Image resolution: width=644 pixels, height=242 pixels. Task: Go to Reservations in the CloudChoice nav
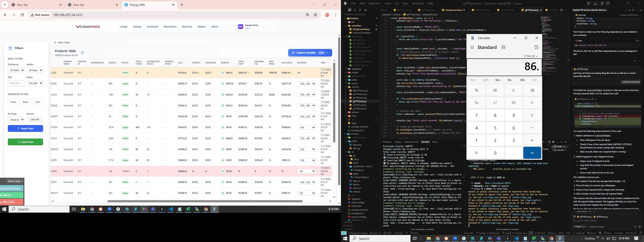pyautogui.click(x=170, y=27)
